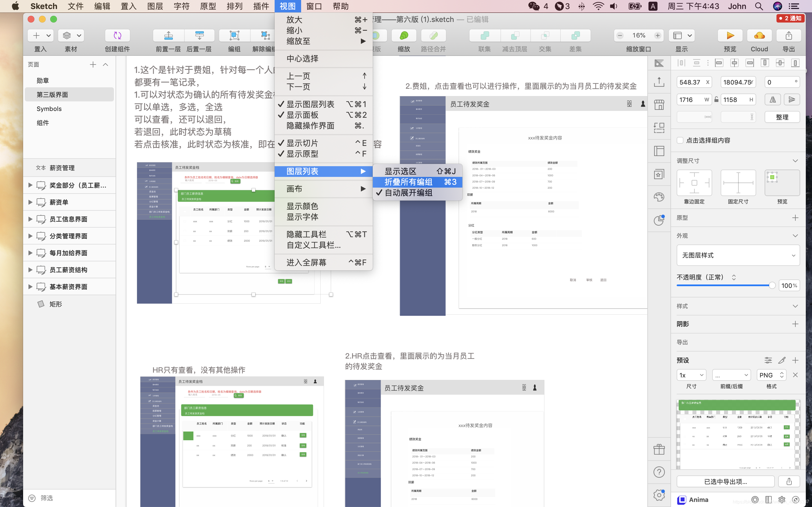Open the 无图层样式 style dropdown
The width and height of the screenshot is (812, 507).
738,255
